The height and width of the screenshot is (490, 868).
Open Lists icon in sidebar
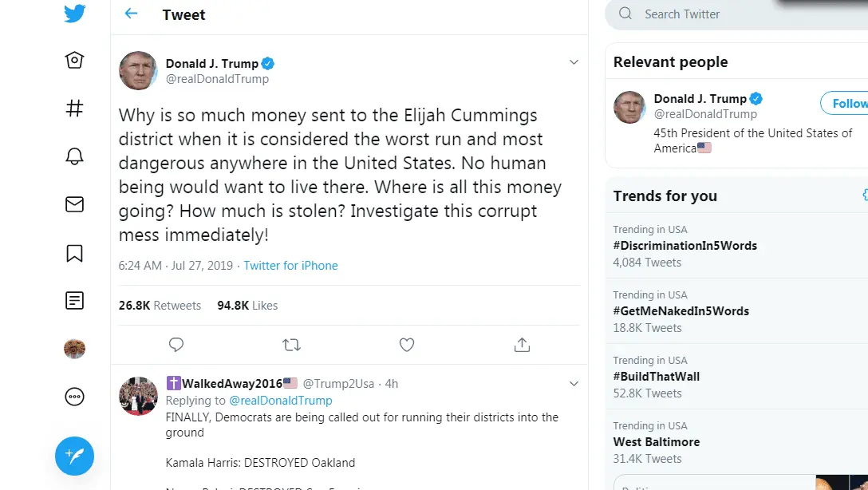pos(74,301)
